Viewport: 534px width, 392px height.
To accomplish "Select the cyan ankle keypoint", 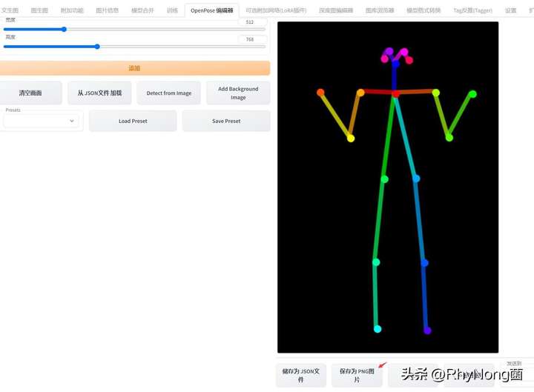I will pos(378,329).
